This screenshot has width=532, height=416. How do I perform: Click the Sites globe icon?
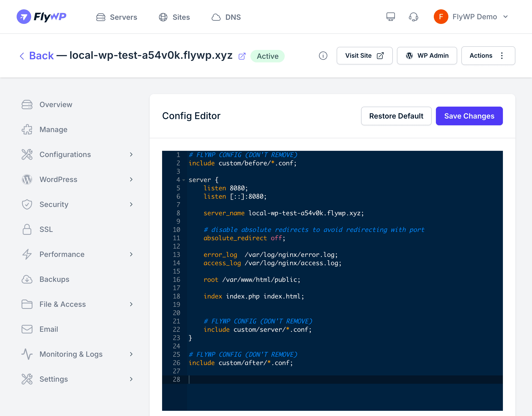(163, 17)
